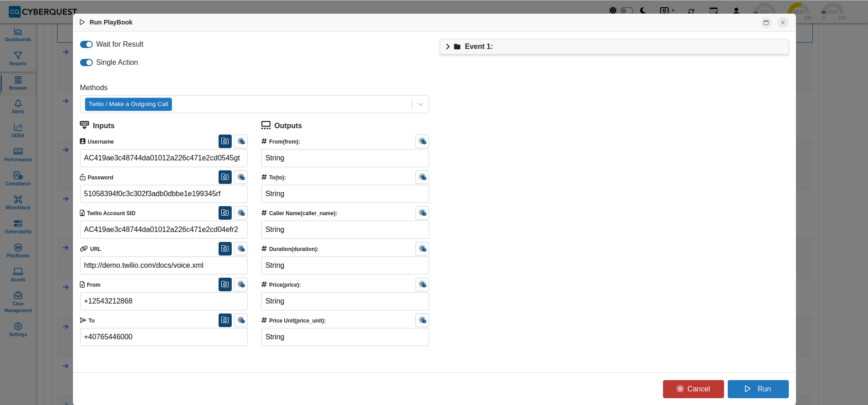The image size is (868, 405).
Task: Click the Cancel button
Action: coord(693,389)
